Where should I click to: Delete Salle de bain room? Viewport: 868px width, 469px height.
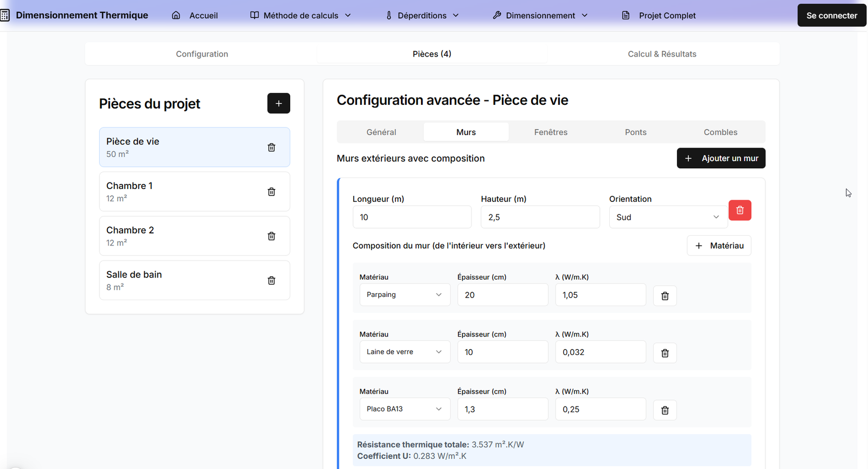pyautogui.click(x=271, y=281)
